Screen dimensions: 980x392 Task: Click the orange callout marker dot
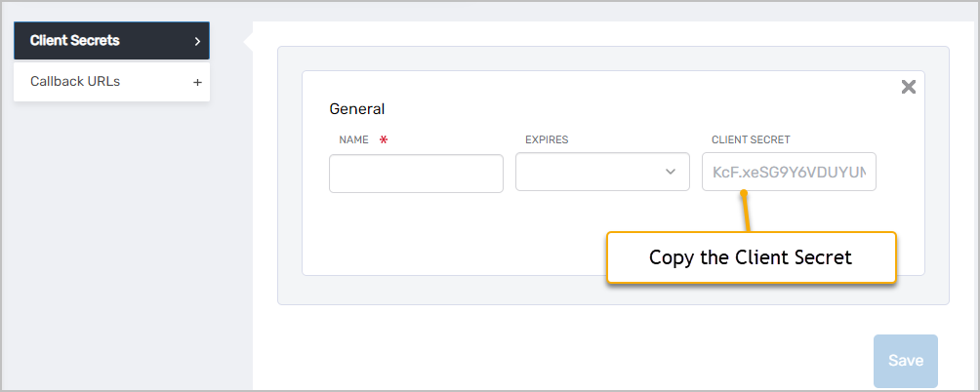(743, 193)
